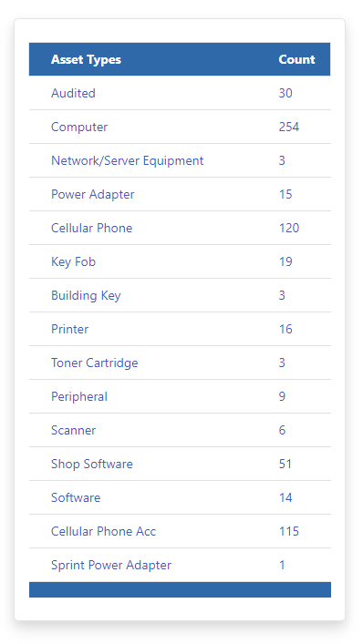This screenshot has width=363, height=644.
Task: Open the Cellular Phone Acc link
Action: pyautogui.click(x=104, y=531)
